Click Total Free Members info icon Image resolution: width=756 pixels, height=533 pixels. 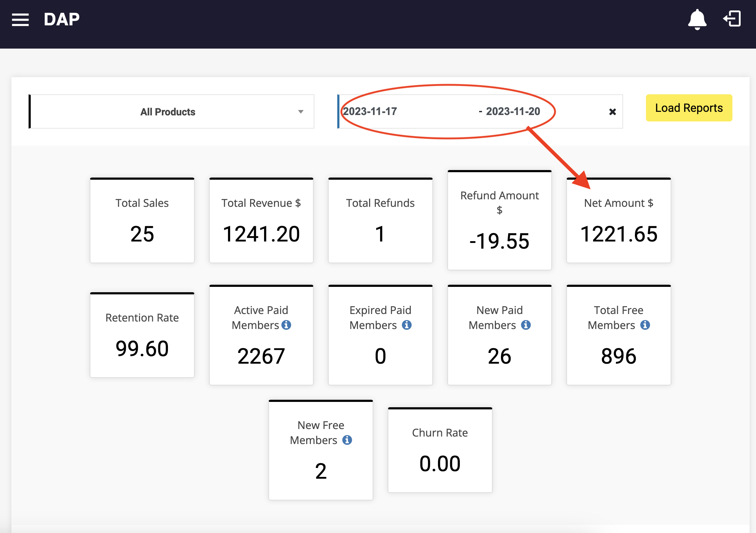tap(645, 325)
